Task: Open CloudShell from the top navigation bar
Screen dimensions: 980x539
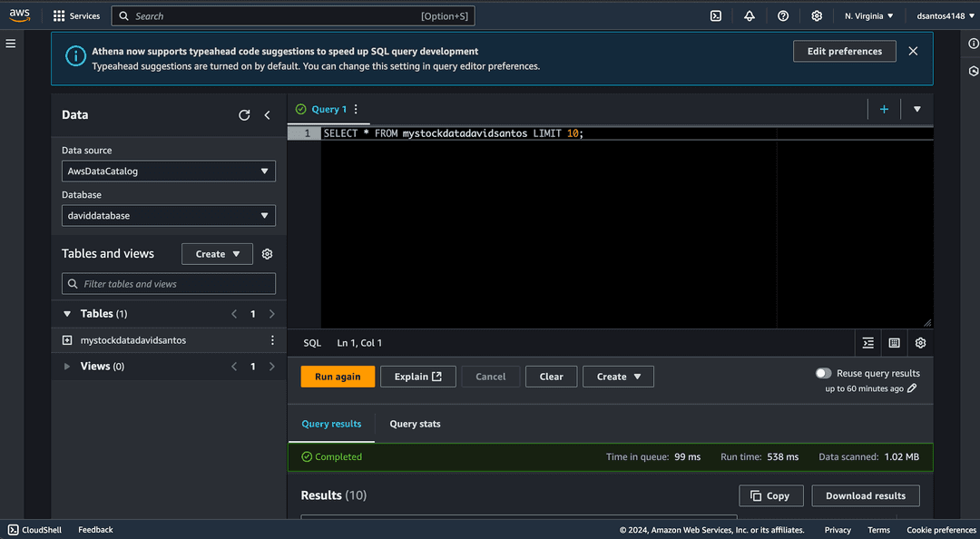Action: pyautogui.click(x=716, y=16)
